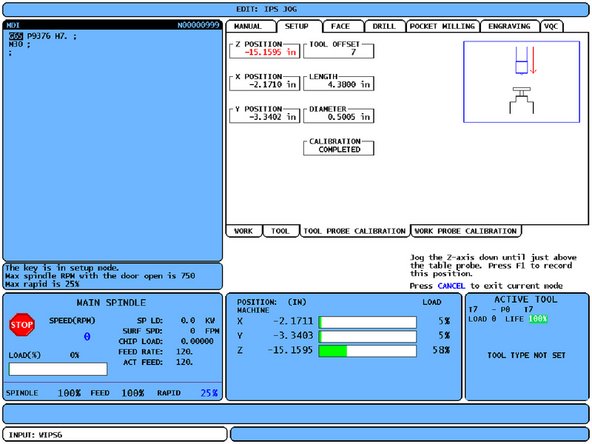Select the TOOL OFFSET field
Viewport: 592px width, 444px height.
click(x=338, y=49)
